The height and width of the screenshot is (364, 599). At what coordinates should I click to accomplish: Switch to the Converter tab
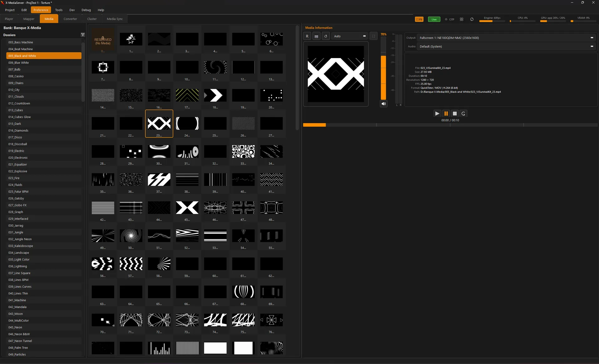tap(70, 19)
